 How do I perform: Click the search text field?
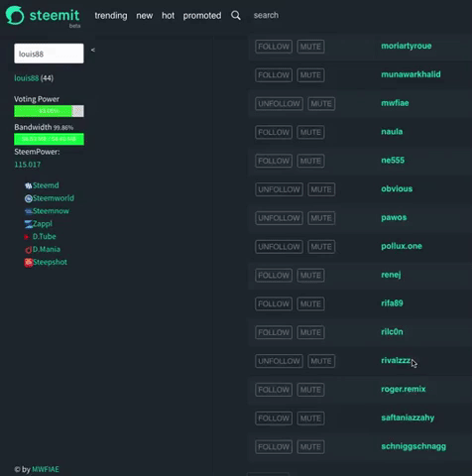[x=266, y=15]
